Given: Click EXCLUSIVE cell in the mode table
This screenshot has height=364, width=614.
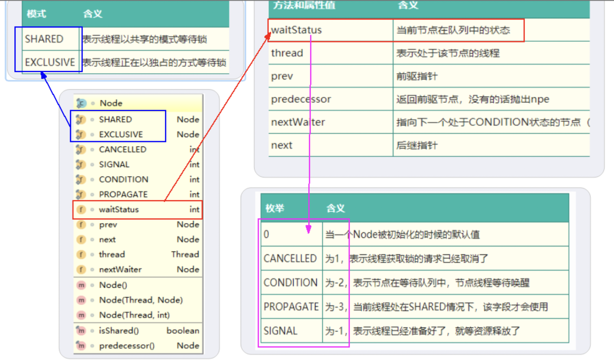Looking at the screenshot, I should point(50,62).
